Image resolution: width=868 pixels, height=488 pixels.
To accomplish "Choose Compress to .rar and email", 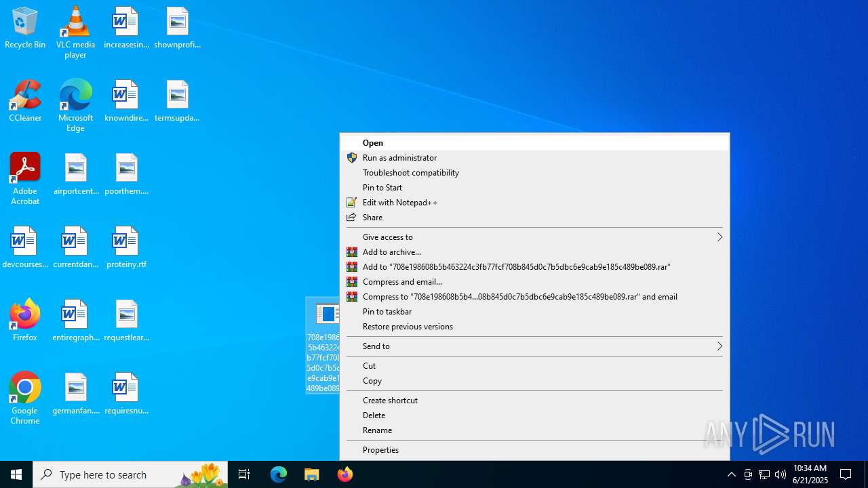I will coord(534,297).
